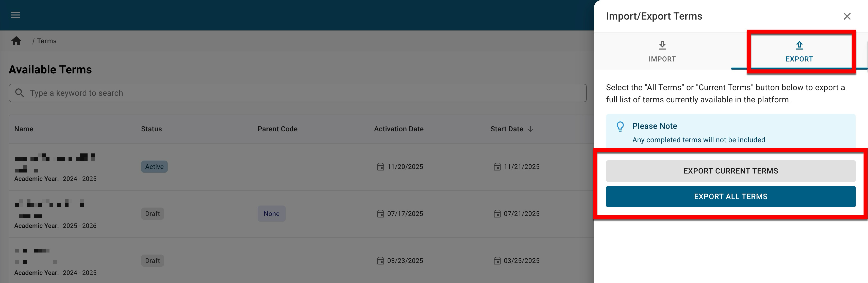Click the calendar icon beside 11/21/2025
Image resolution: width=868 pixels, height=283 pixels.
point(497,167)
